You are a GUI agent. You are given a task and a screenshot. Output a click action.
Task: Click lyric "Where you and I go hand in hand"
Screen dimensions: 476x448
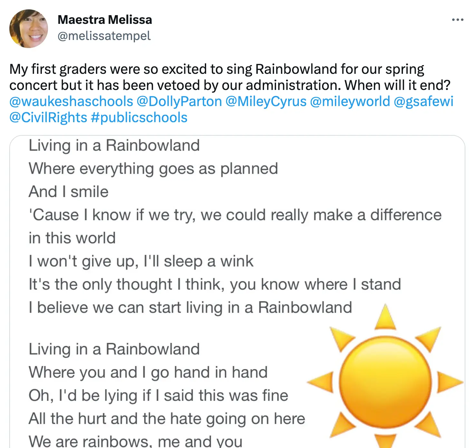point(148,372)
